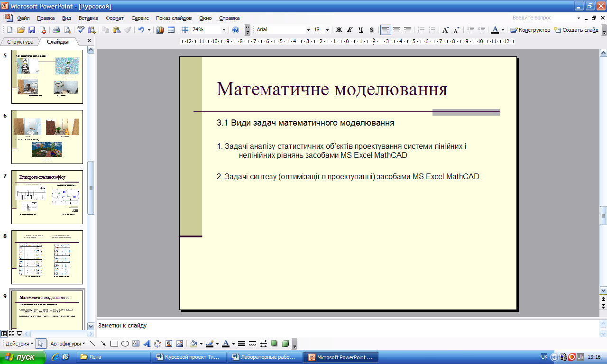Select the Oval shape tool

tap(125, 344)
